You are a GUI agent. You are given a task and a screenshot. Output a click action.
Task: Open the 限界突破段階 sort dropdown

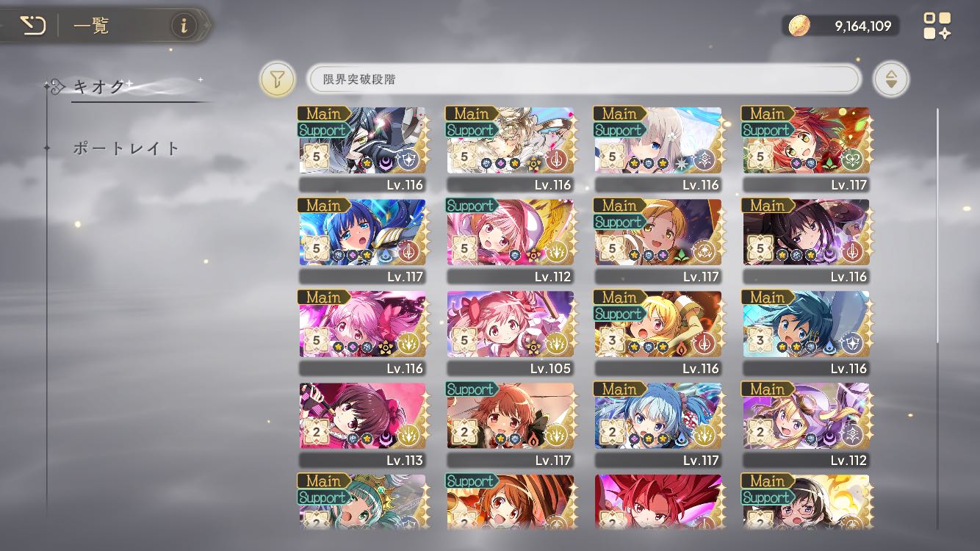583,79
